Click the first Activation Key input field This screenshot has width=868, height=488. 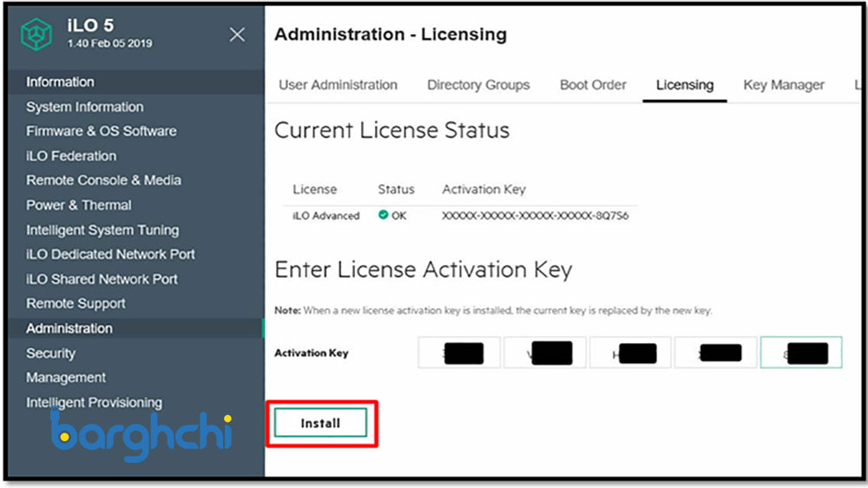[458, 353]
